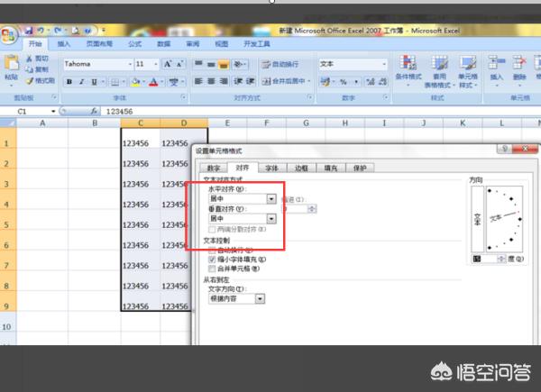Enable the merge cells (合并单元格) checkbox
Screen dimensions: 541x392
tap(212, 269)
